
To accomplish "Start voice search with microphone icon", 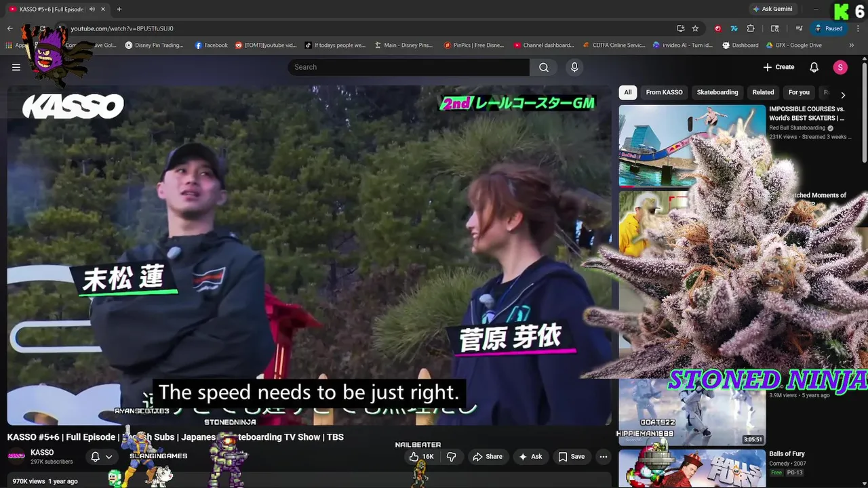I will click(574, 67).
